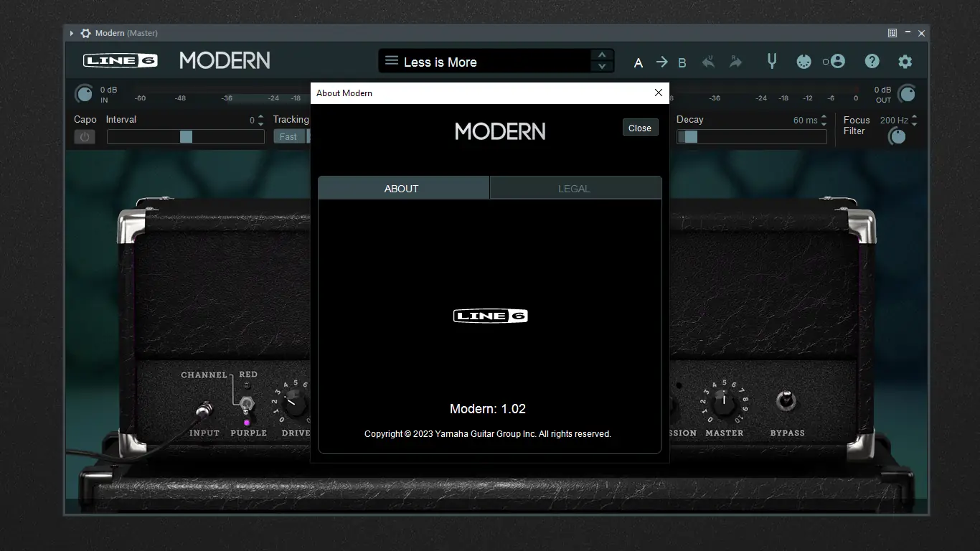
Task: Click the input gain knob
Action: (84, 93)
